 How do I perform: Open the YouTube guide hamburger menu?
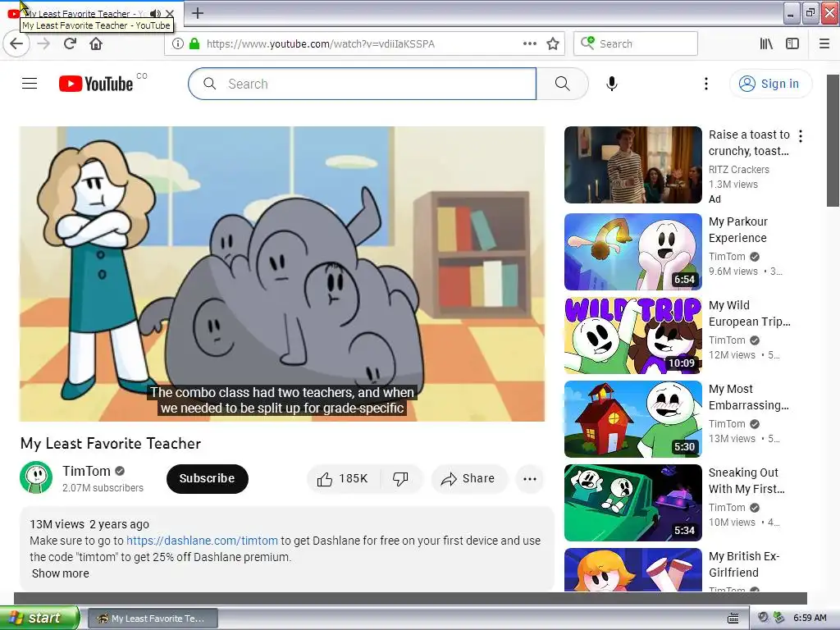click(30, 84)
